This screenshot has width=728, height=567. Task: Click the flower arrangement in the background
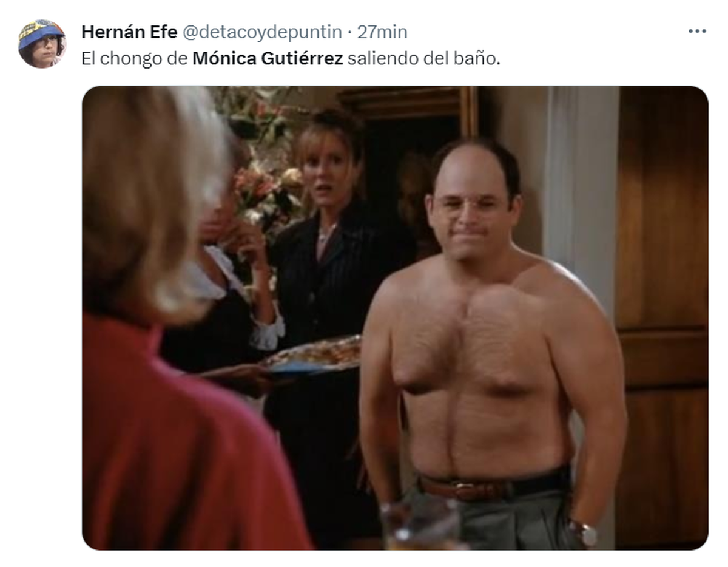coord(261,161)
